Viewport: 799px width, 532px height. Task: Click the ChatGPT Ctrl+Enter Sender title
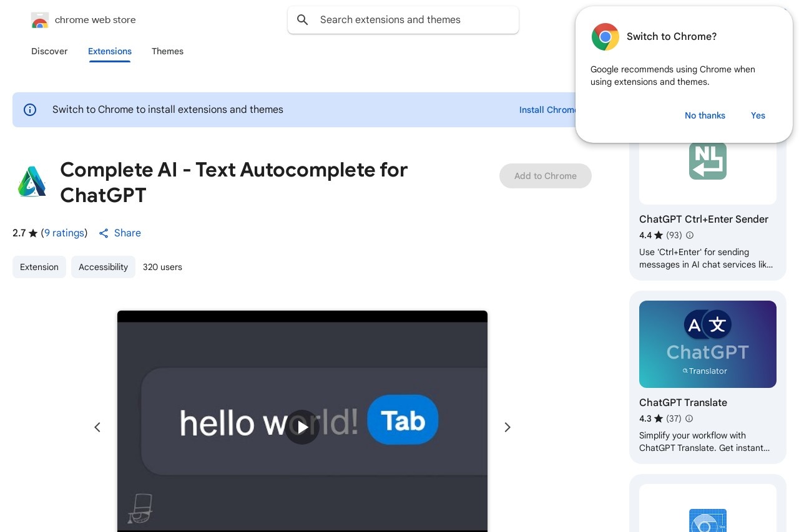(703, 219)
